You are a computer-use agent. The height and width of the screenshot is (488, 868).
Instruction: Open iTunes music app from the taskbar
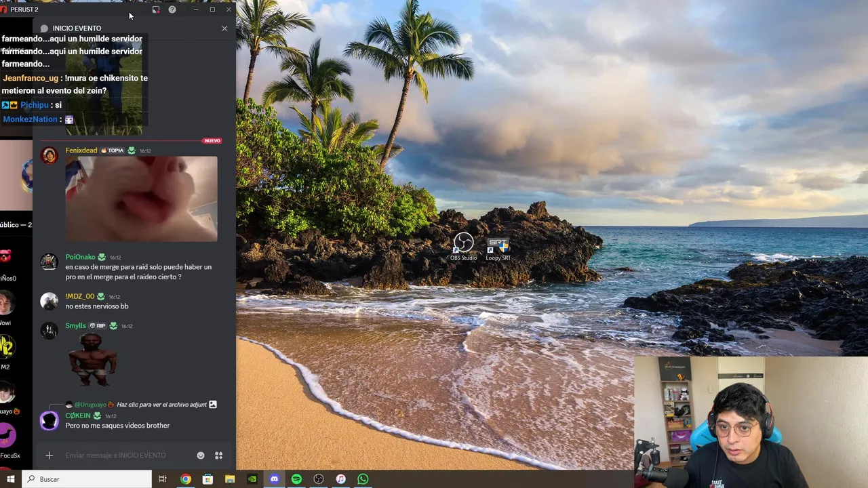click(341, 479)
